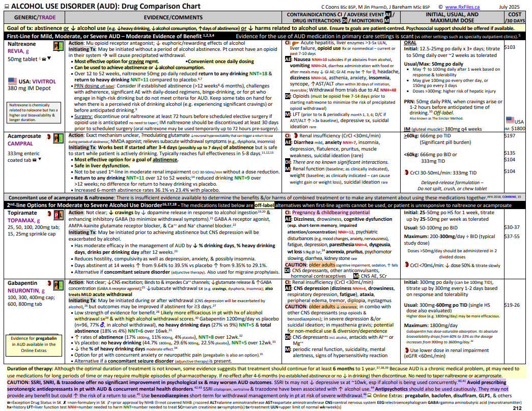This screenshot has width=532, height=411.
Task: Click the note box about naltrexone and naloxone
Action: click(34, 112)
